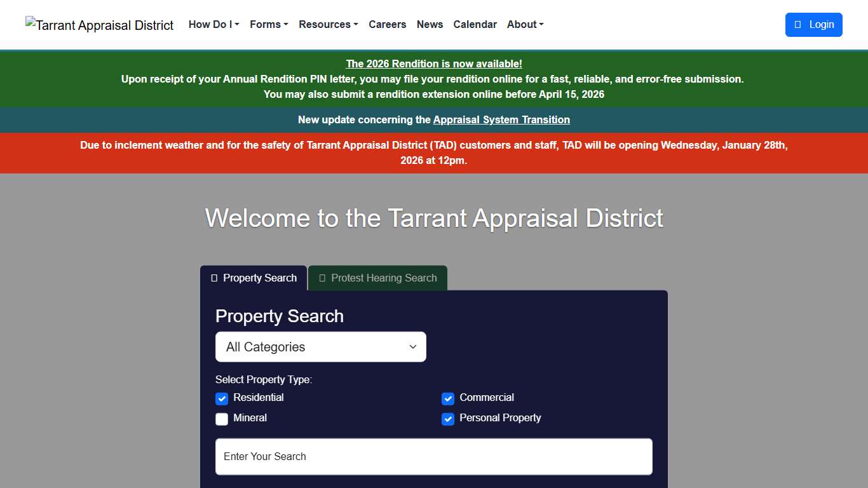The image size is (868, 488).
Task: Open the Resources dropdown
Action: (328, 24)
